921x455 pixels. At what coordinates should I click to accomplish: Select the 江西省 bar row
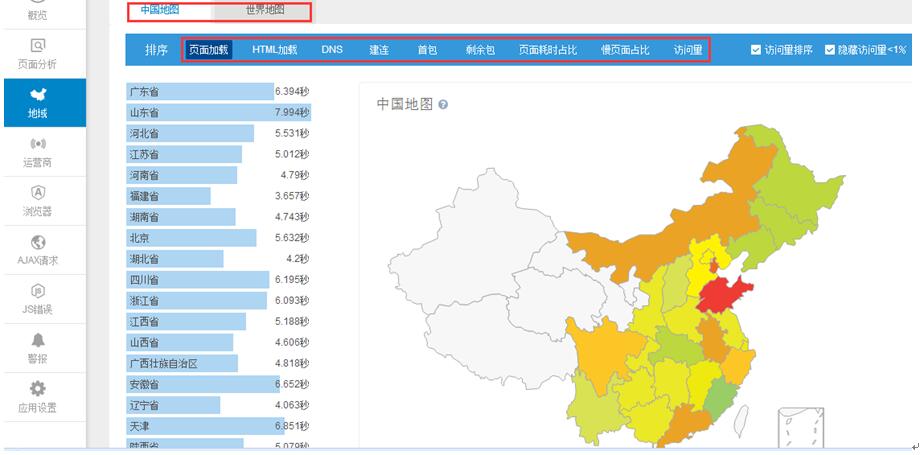(x=219, y=322)
